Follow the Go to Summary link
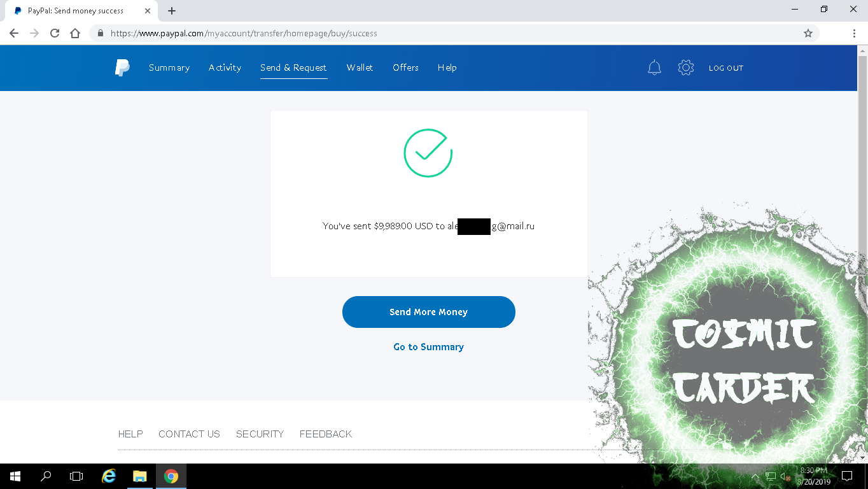The height and width of the screenshot is (489, 868). point(429,347)
